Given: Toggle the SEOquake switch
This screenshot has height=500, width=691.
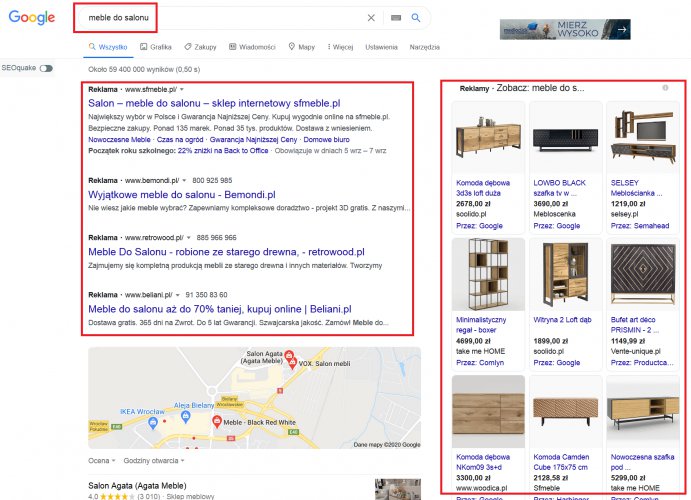Looking at the screenshot, I should pyautogui.click(x=47, y=68).
